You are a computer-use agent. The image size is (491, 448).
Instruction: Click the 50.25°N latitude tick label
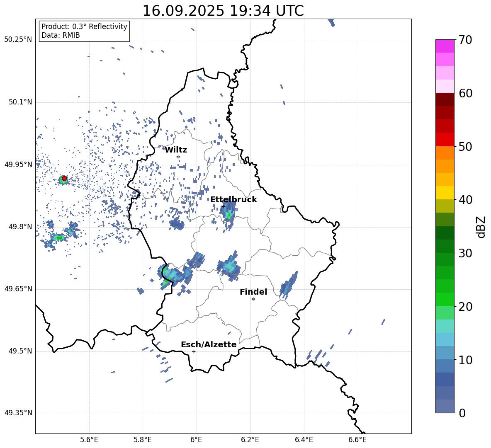[x=18, y=40]
